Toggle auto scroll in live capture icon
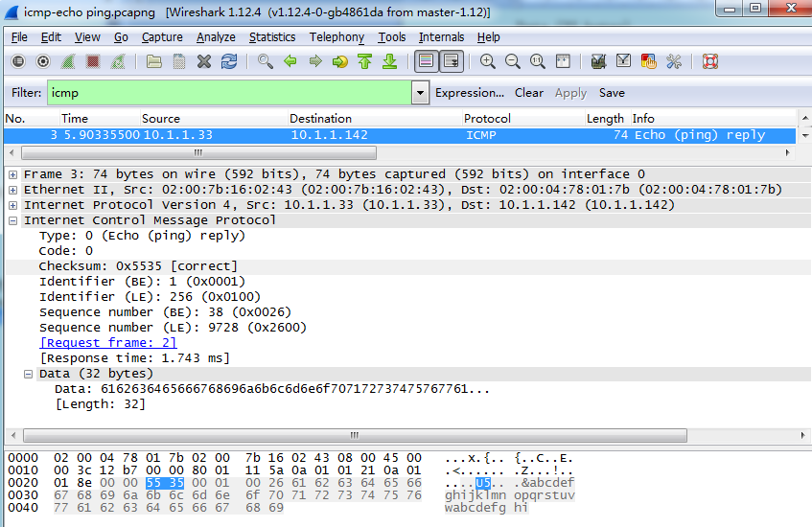This screenshot has width=812, height=527. [451, 61]
